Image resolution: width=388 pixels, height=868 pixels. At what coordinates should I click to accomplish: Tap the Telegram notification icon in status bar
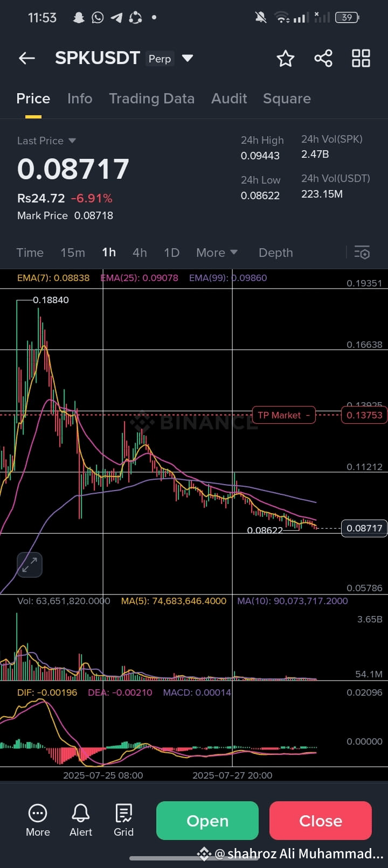[x=116, y=18]
